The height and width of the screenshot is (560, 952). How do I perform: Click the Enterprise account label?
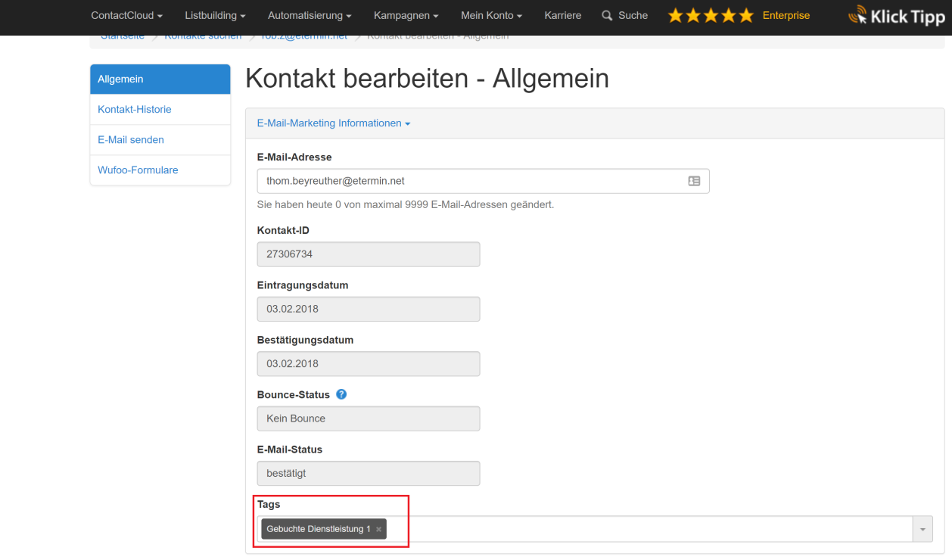(x=786, y=16)
